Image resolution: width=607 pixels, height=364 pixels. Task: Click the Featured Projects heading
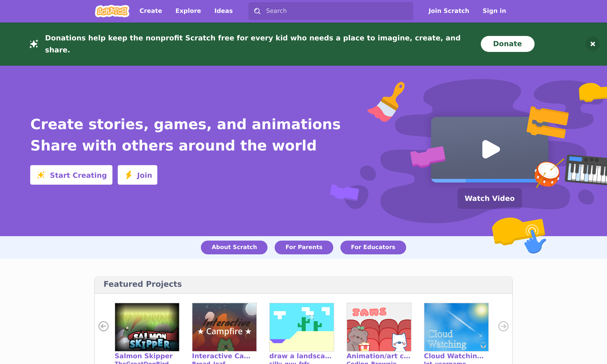142,284
